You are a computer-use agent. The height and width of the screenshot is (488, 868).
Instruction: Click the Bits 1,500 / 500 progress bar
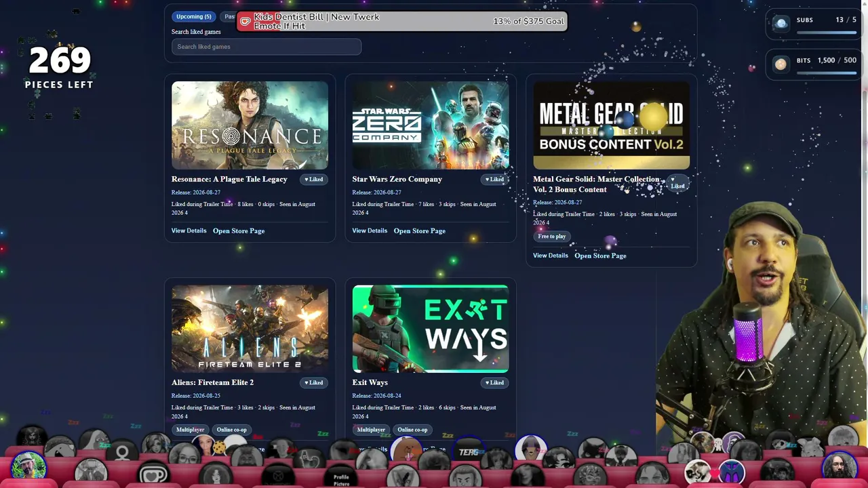(827, 73)
